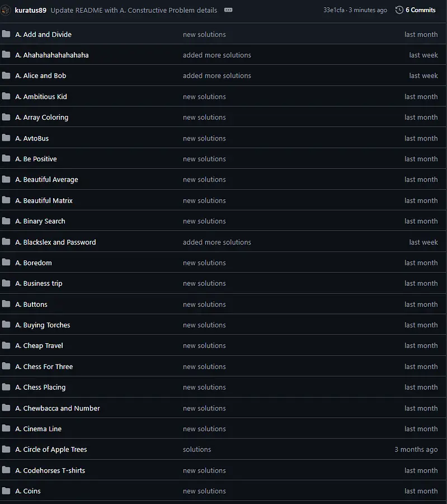Viewport: 447px width, 504px height.
Task: Click the kuratus89 user avatar
Action: point(6,10)
